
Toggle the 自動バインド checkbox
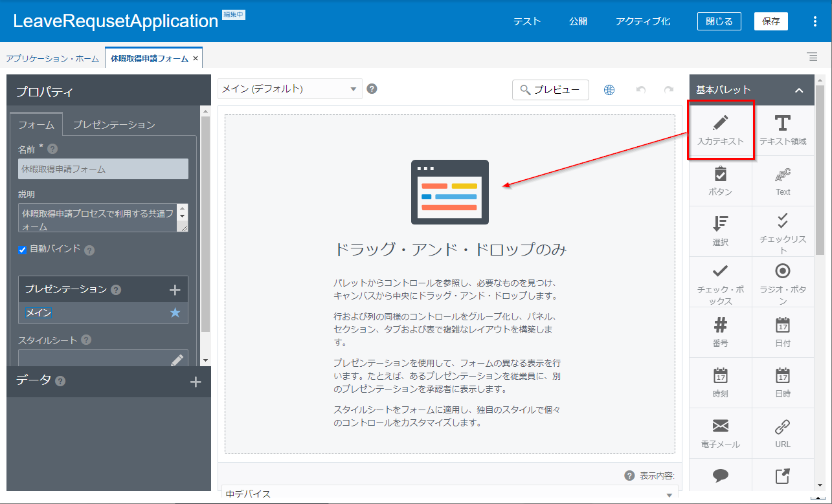pyautogui.click(x=23, y=249)
